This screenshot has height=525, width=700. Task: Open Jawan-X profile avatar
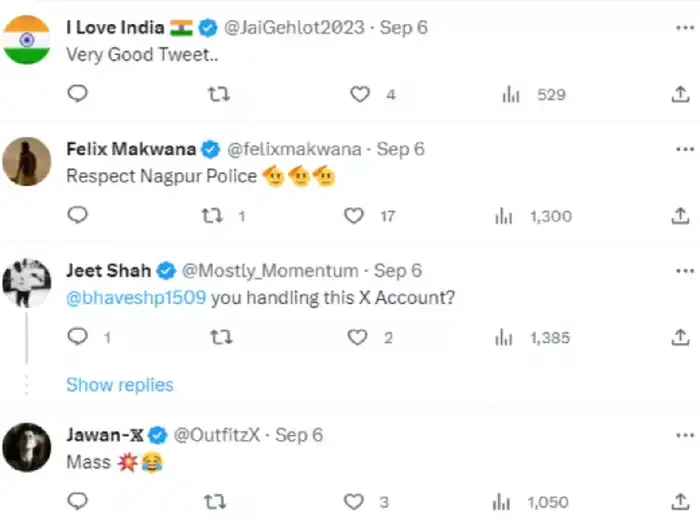click(26, 447)
